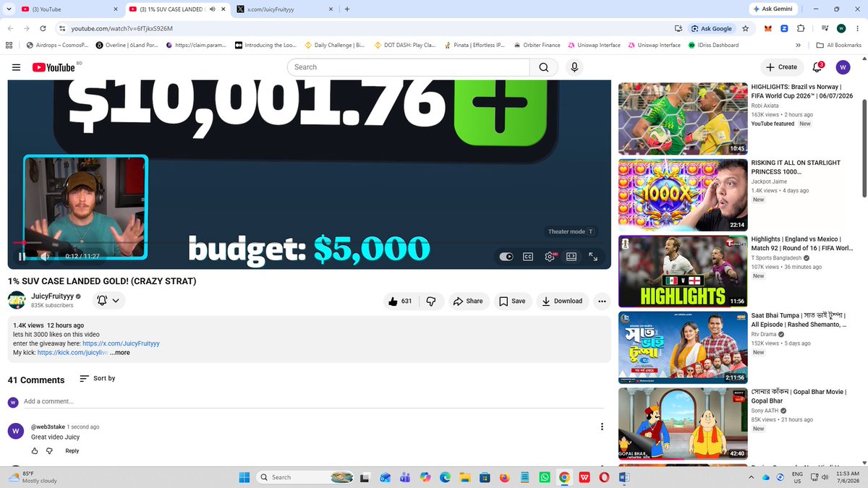Click the magnifier search button

tap(543, 67)
